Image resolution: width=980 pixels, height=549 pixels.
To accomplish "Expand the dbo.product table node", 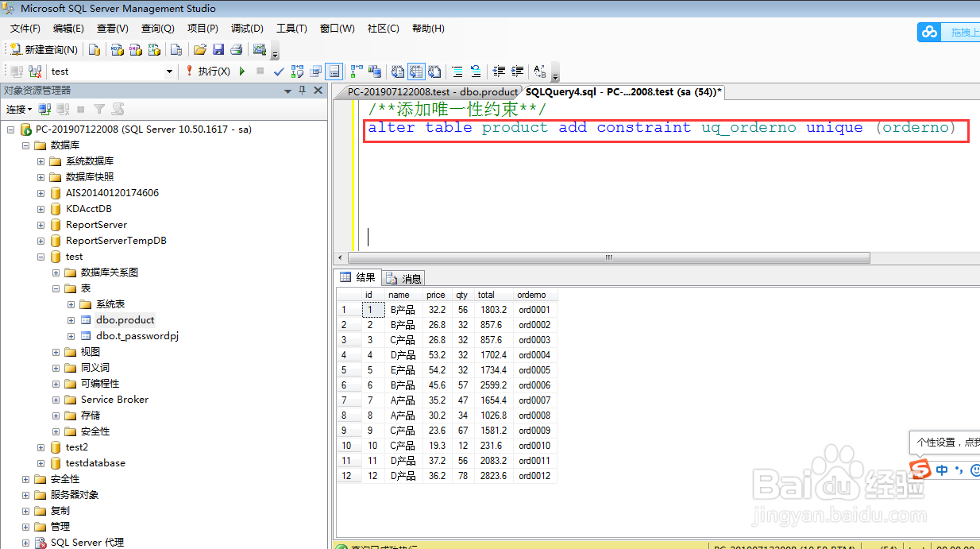I will click(x=71, y=320).
